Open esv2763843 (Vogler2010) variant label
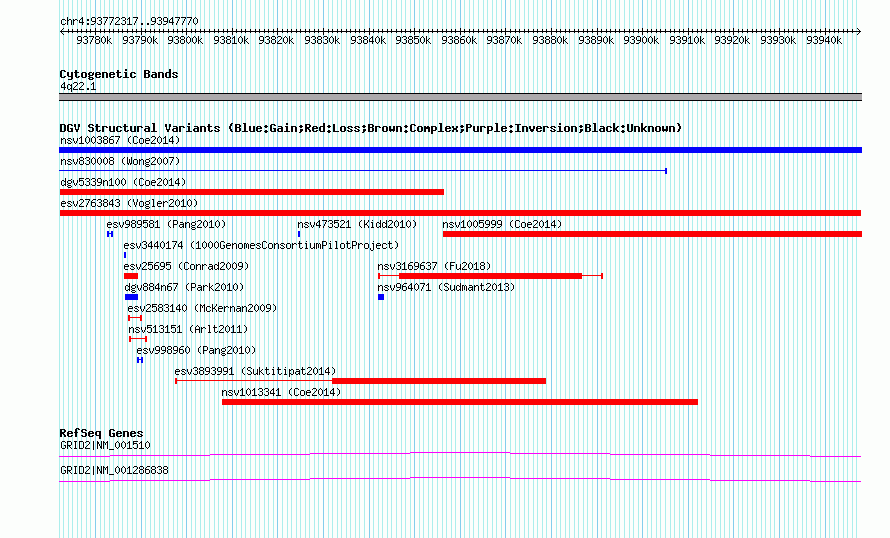 [x=129, y=203]
